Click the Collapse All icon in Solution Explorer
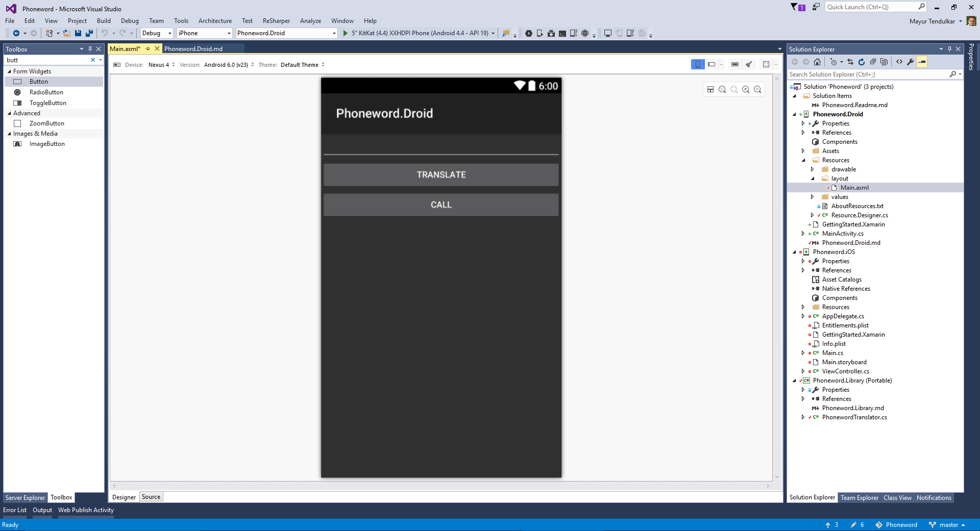Viewport: 980px width, 531px height. tap(873, 62)
